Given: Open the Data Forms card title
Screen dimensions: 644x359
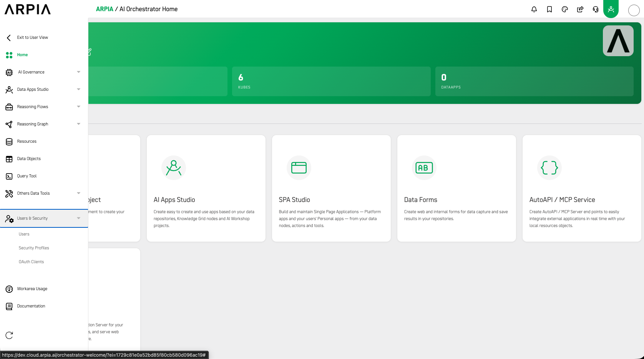Looking at the screenshot, I should 421,200.
